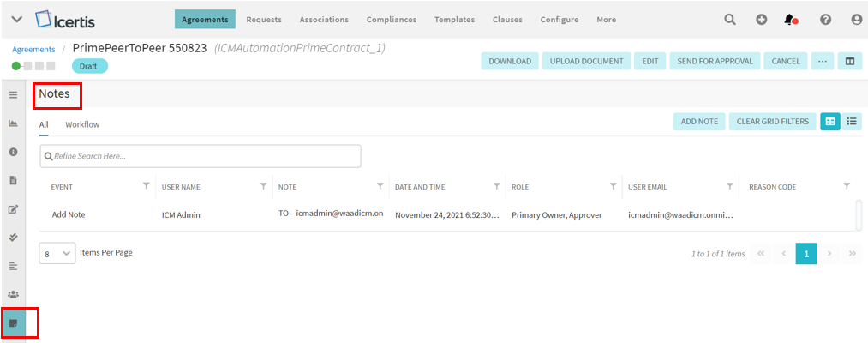
Task: Select the Notes icon in left sidebar
Action: pos(13,323)
